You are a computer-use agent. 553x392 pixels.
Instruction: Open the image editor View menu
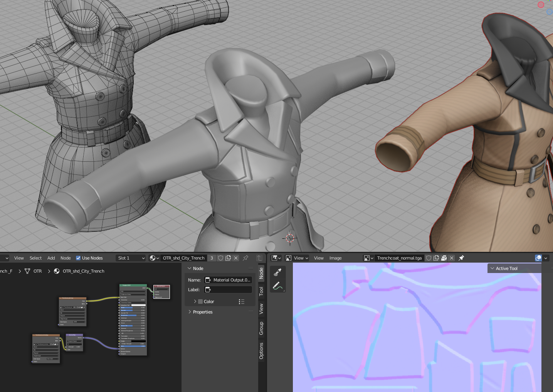coord(319,258)
